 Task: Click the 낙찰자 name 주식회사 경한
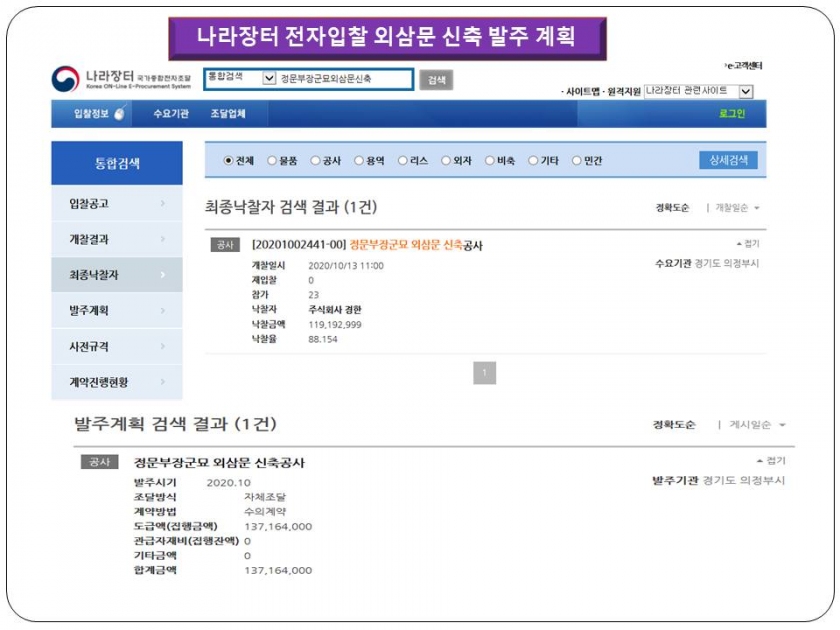335,310
